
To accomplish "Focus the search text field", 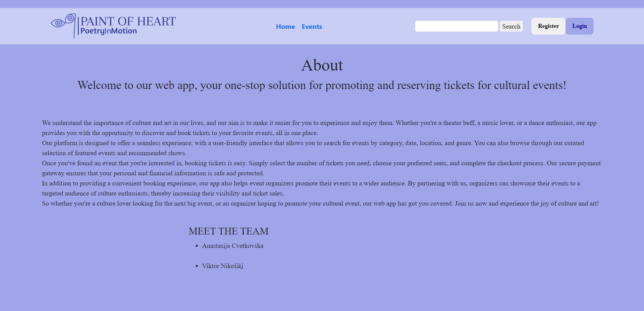I will (x=456, y=26).
